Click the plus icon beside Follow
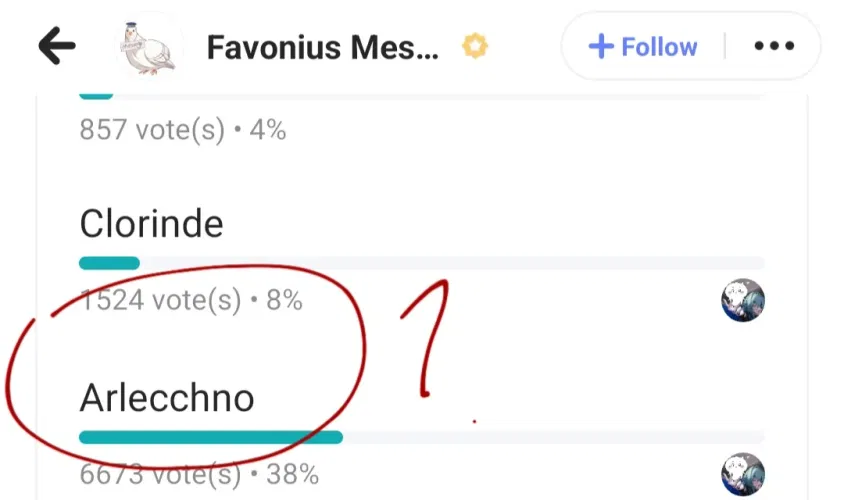 pos(600,47)
